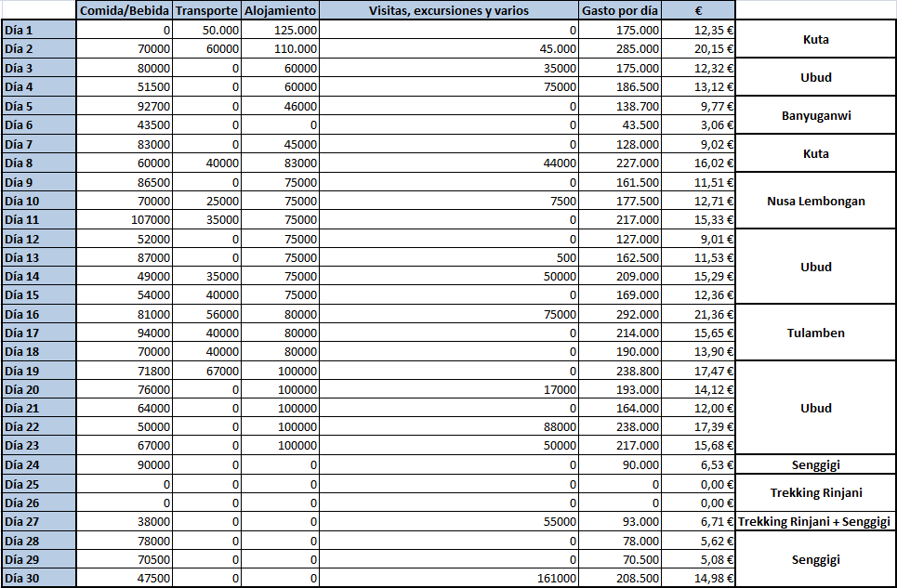Click the 67000 transporte cell for Día 19
The height and width of the screenshot is (588, 897).
206,371
